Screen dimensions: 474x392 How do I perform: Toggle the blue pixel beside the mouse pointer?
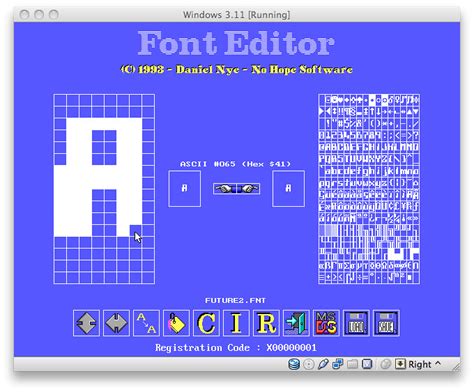coord(136,230)
